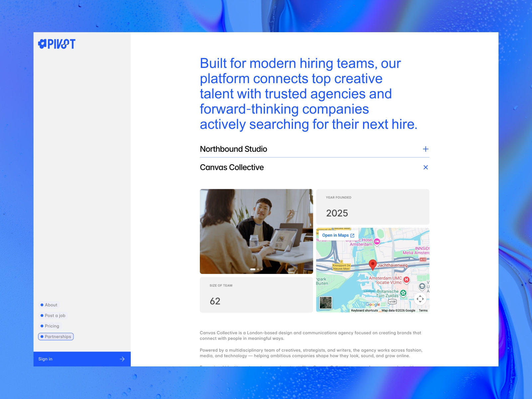Open the map camera controls button

[420, 299]
